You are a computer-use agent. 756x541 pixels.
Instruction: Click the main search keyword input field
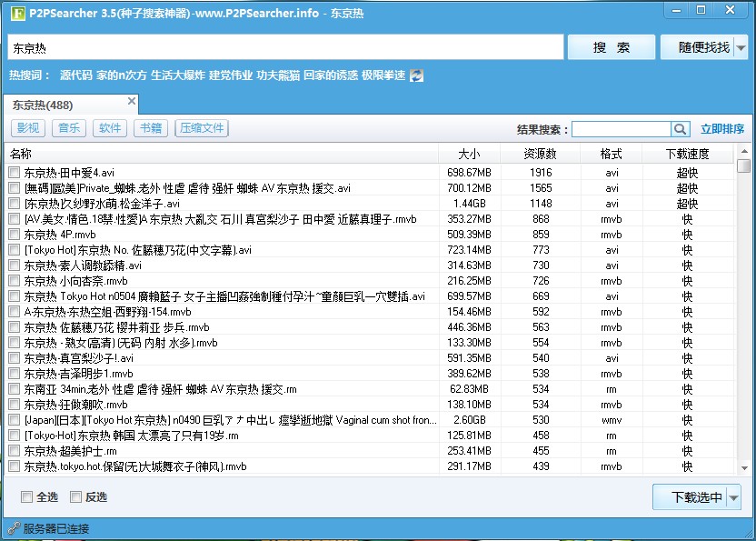[285, 47]
